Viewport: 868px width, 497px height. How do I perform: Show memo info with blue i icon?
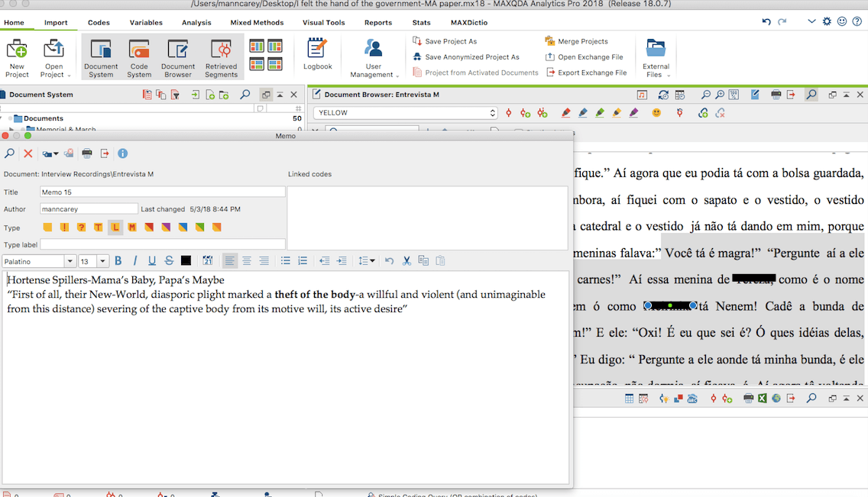click(122, 153)
